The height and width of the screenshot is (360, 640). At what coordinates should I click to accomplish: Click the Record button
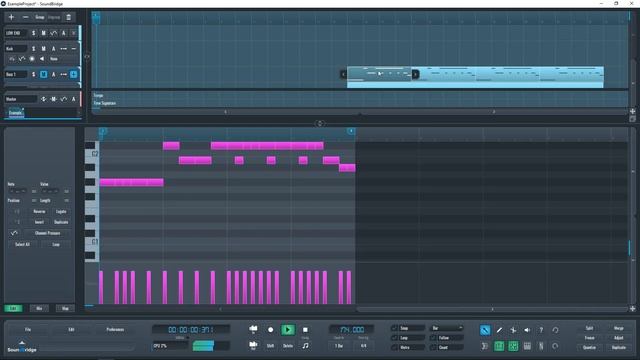click(x=270, y=330)
